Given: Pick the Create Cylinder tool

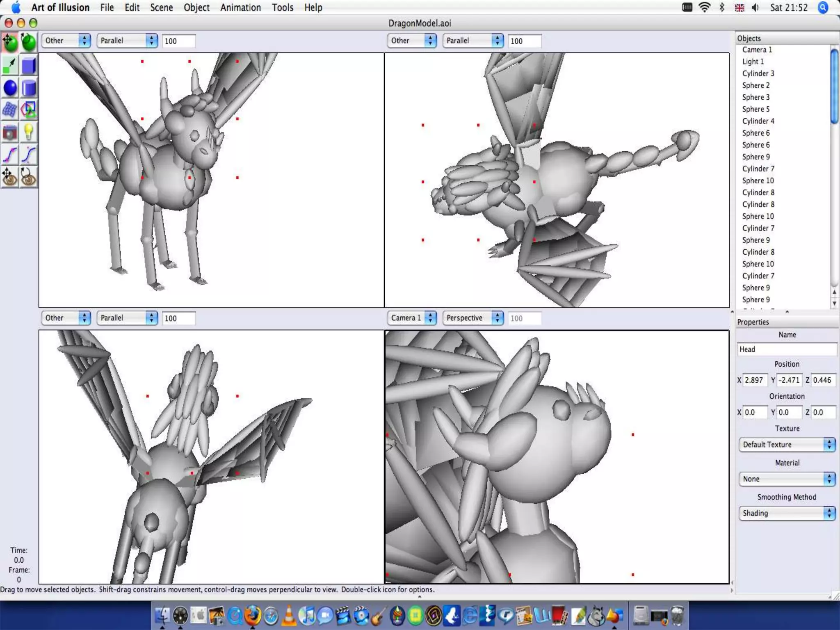Looking at the screenshot, I should [28, 88].
